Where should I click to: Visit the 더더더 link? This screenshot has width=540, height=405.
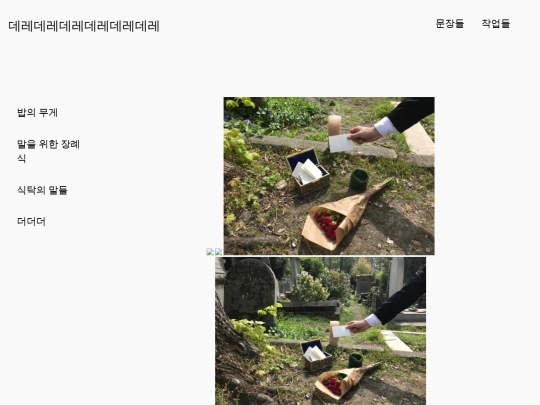[x=31, y=221]
